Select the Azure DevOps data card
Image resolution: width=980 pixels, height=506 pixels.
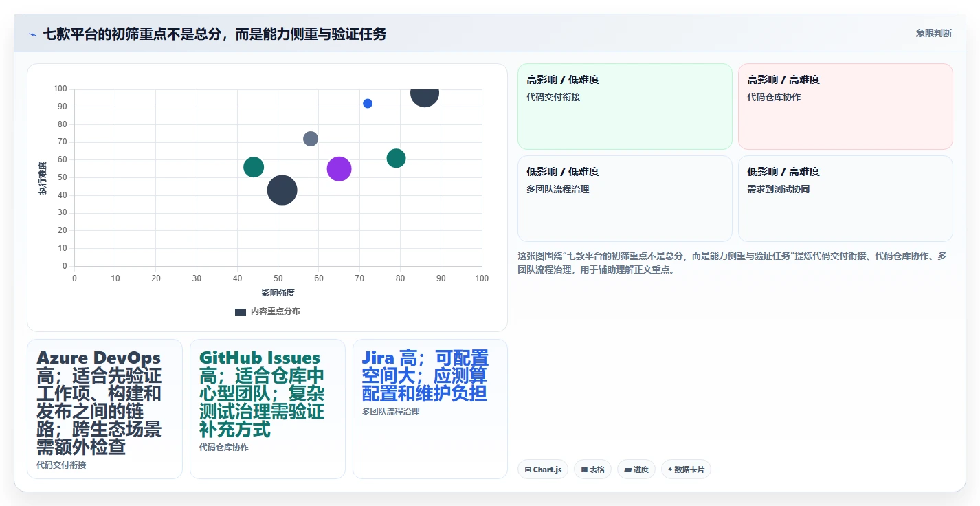point(104,409)
